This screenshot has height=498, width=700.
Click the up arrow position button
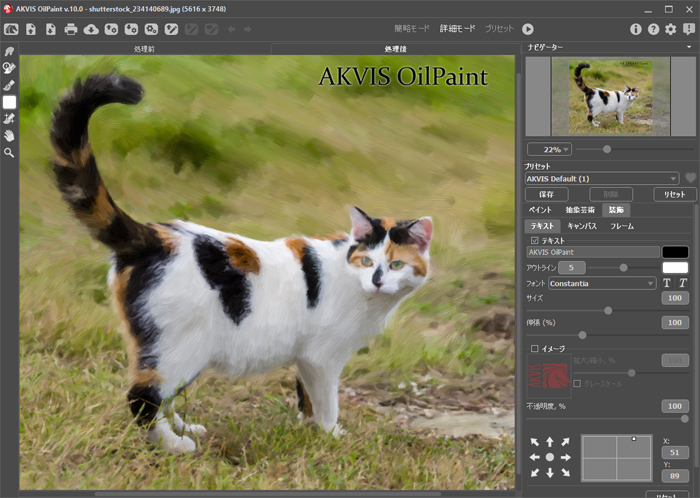coord(549,441)
